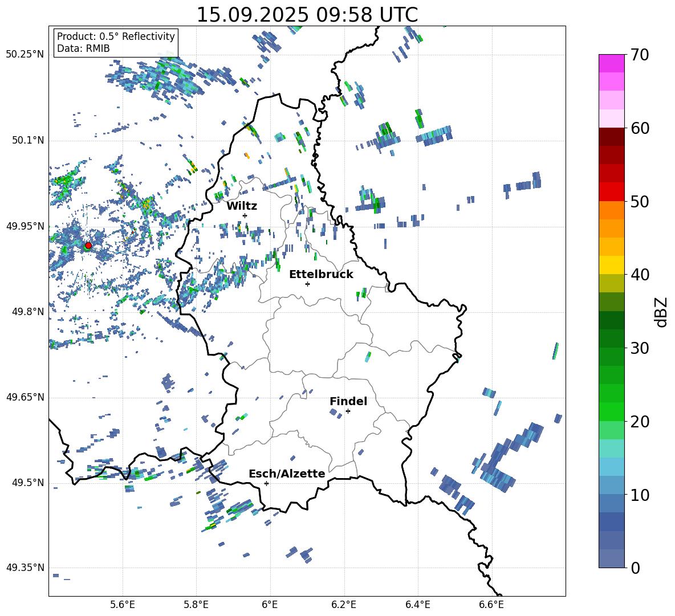Click the dBZ colorbar axis label
Viewport: 675px width, 616px height.
661,312
